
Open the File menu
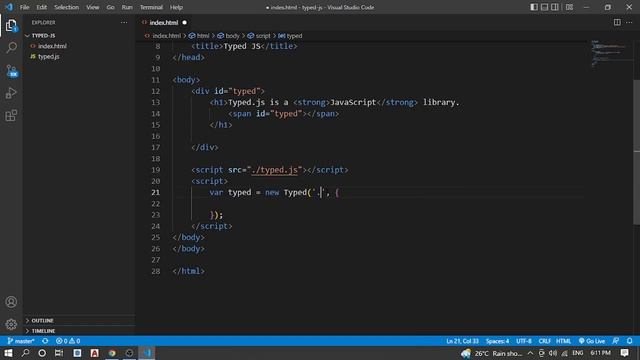click(x=24, y=7)
